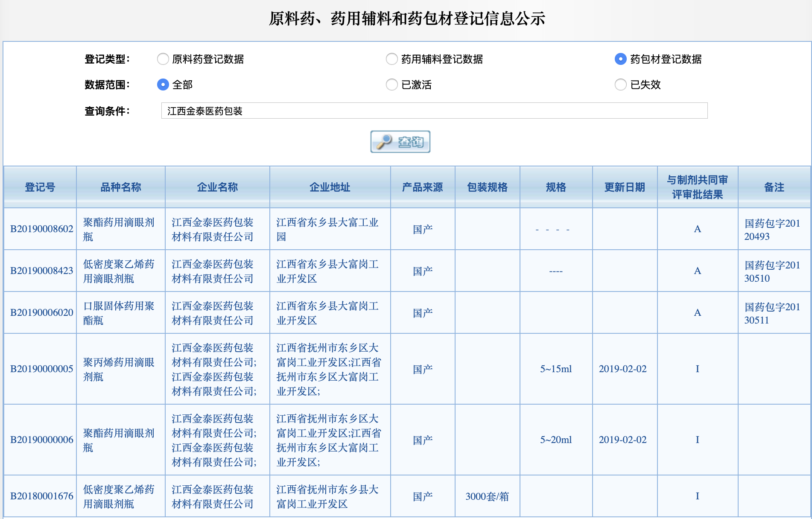Open registration number B20180001676
The width and height of the screenshot is (812, 519).
[x=42, y=496]
